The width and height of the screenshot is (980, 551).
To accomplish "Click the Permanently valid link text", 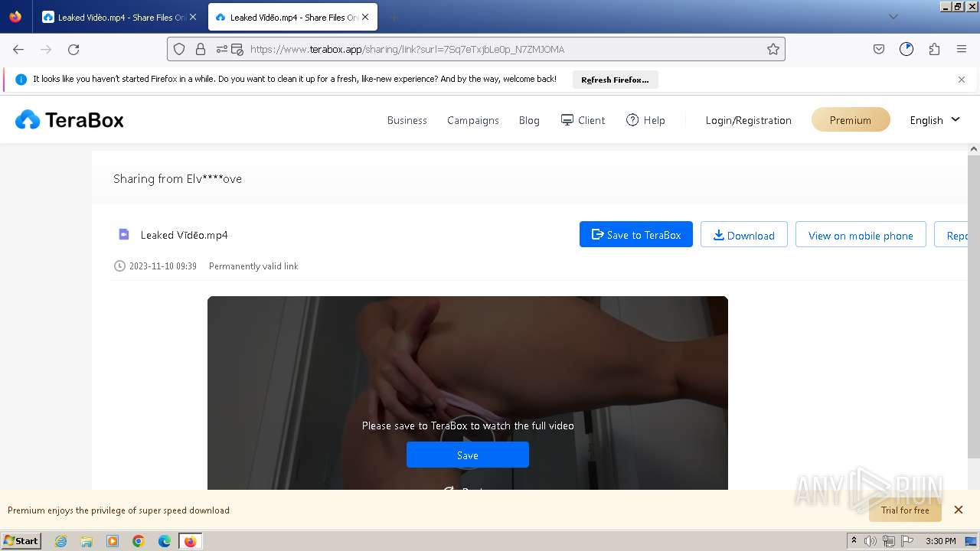I will pos(253,266).
